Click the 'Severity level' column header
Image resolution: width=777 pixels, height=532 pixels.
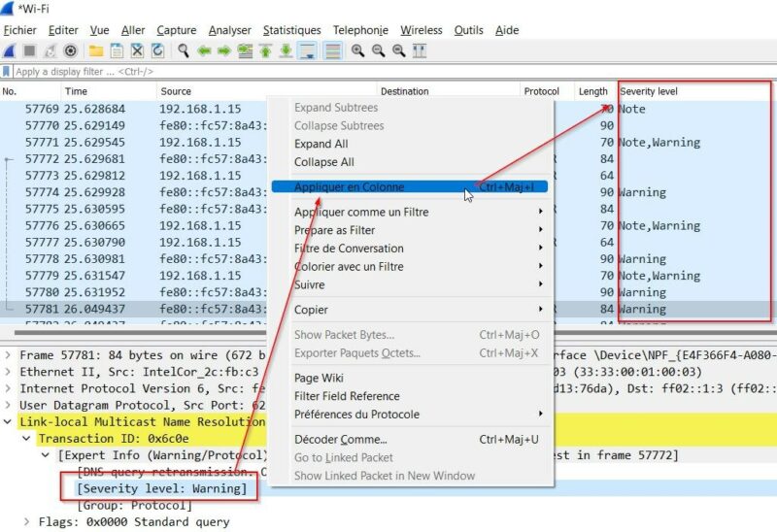point(649,91)
